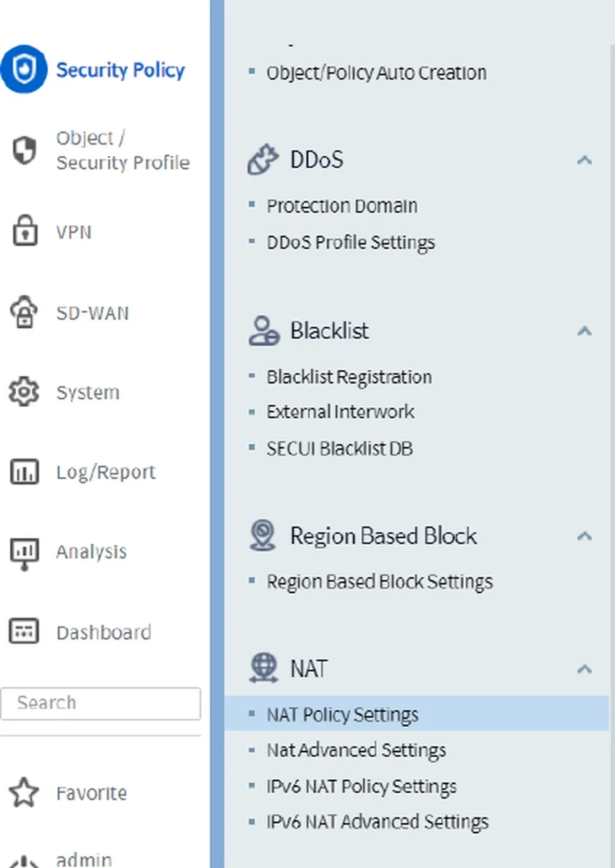Click the DDoS carrot icon

263,159
